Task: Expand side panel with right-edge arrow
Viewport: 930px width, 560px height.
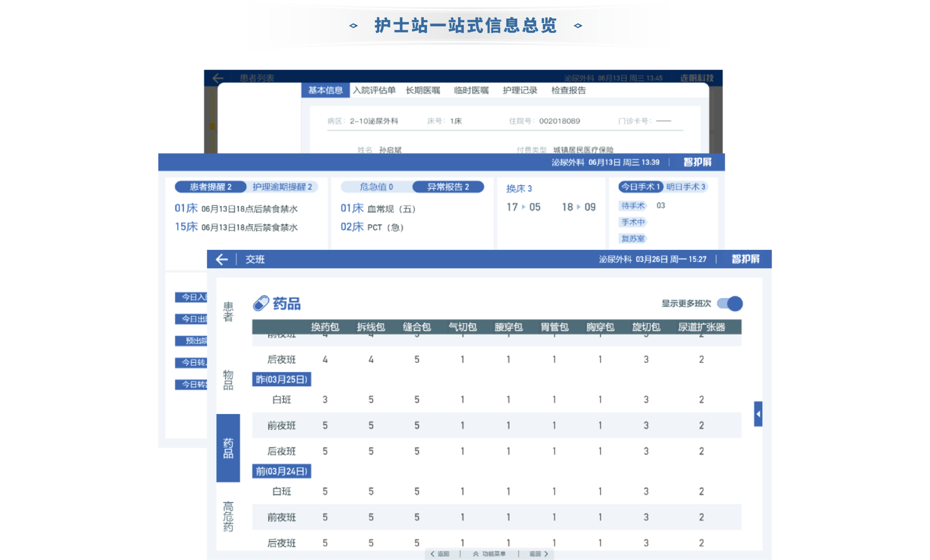Action: [758, 414]
